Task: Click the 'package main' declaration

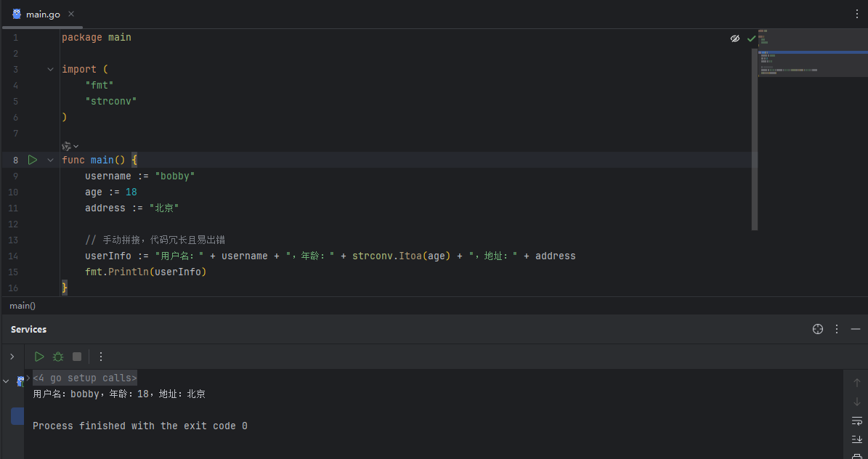Action: click(x=97, y=38)
